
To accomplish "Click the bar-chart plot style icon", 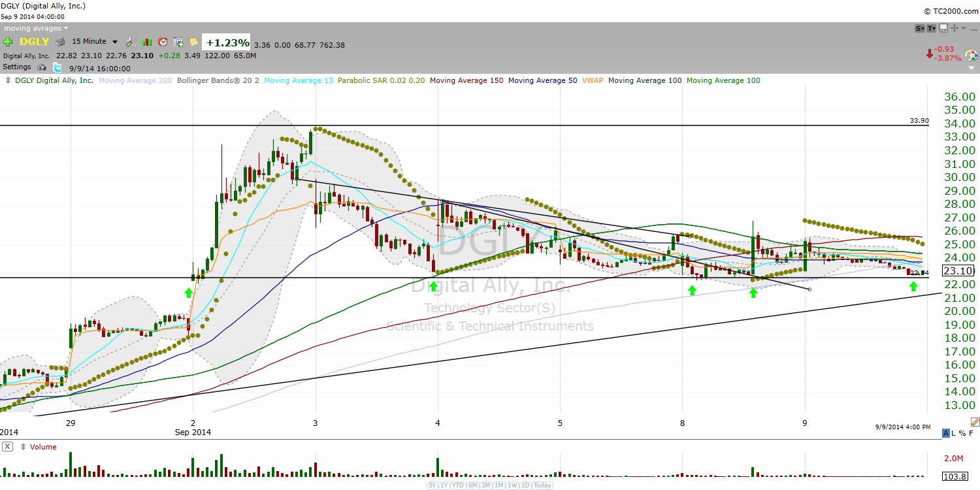I will tap(147, 42).
